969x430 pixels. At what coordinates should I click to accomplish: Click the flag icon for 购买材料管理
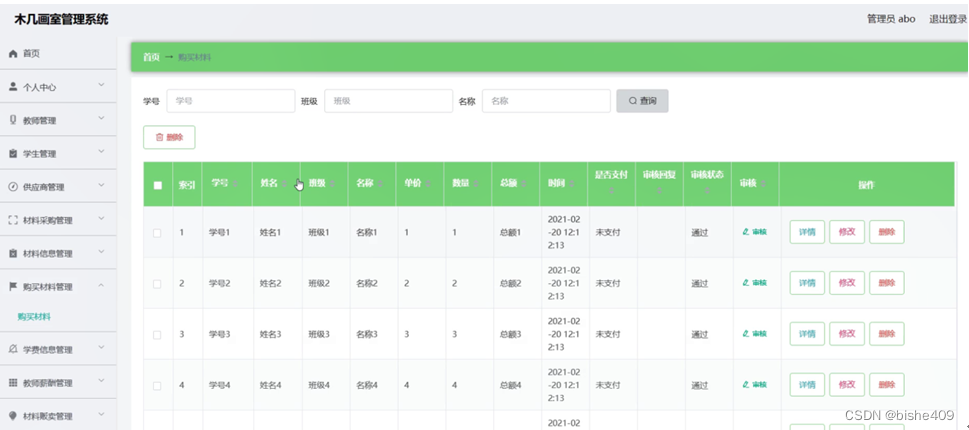12,287
